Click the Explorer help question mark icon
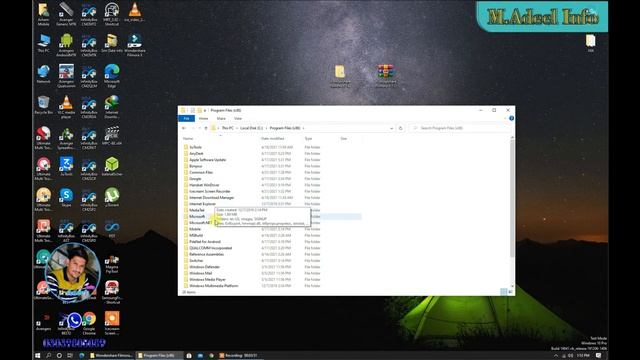 pyautogui.click(x=511, y=118)
